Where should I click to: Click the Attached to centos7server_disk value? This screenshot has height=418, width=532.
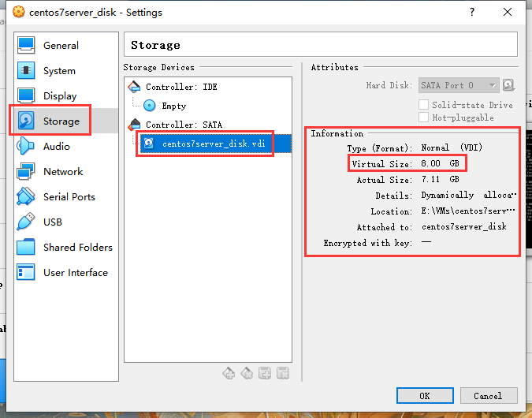(463, 226)
